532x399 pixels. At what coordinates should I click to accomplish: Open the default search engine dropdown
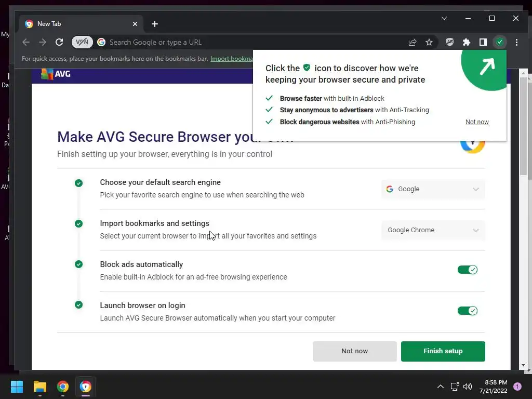pos(433,189)
